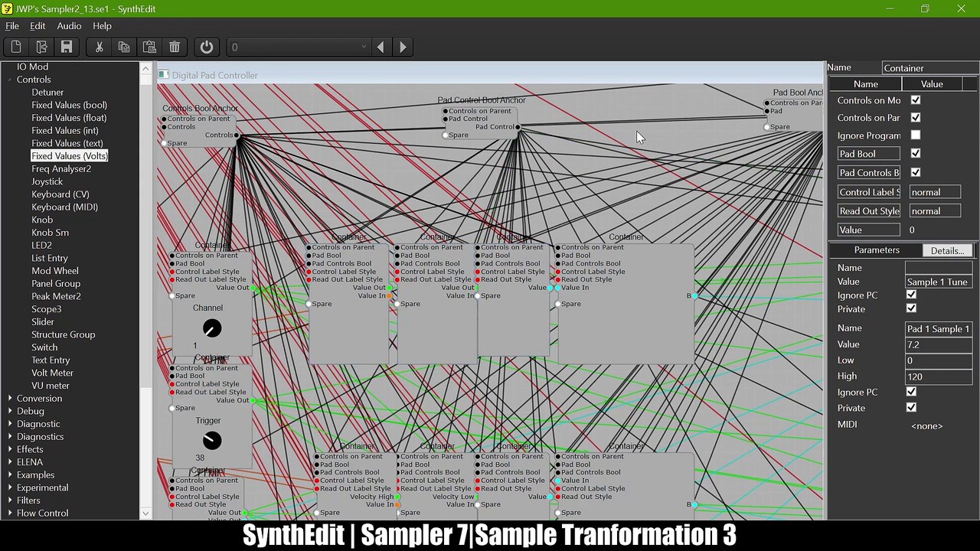Click Digital Pad Controller window icon

164,75
